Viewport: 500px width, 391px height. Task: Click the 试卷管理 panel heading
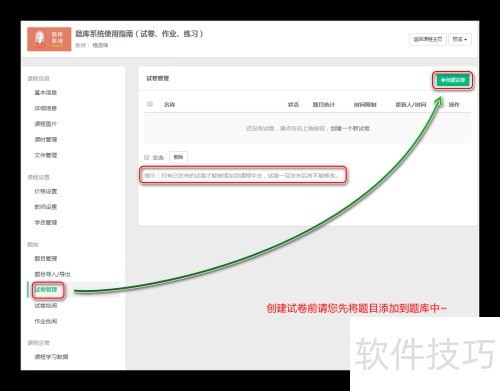point(158,78)
